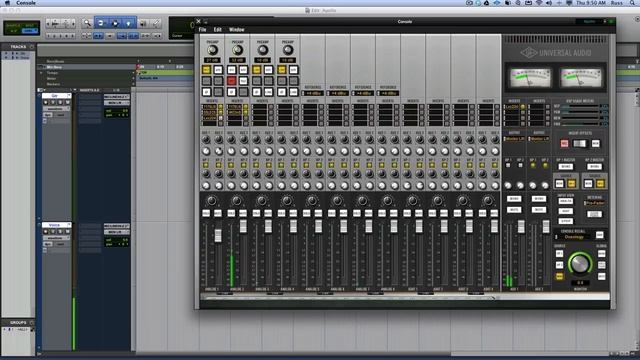Open the Aux 1 output Monitor L/R dropdown
640x360 pixels.
click(x=514, y=139)
